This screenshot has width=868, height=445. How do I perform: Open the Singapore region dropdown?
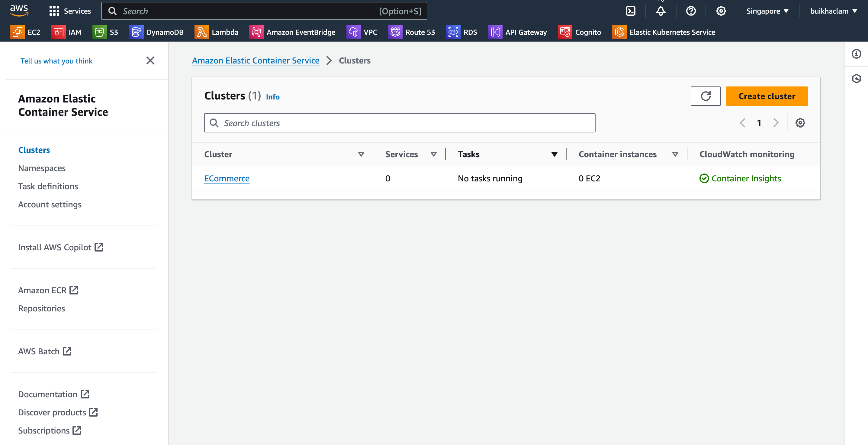tap(767, 11)
